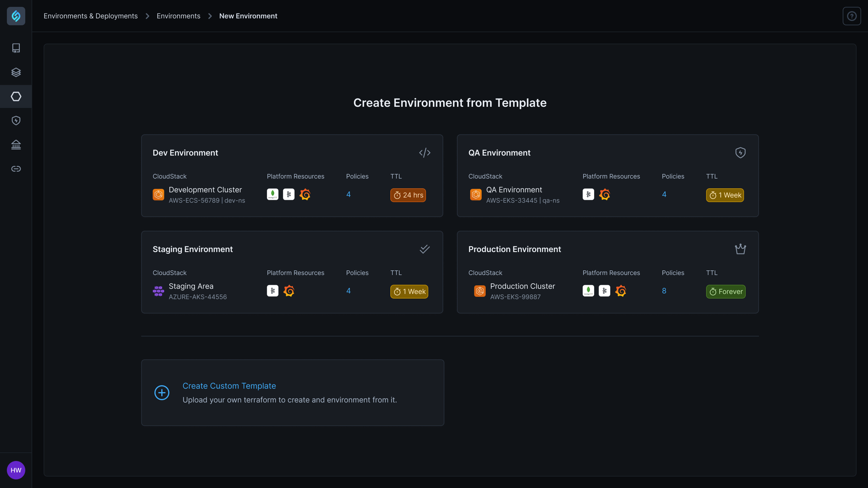Go to Environments breadcrumb
Screen dimensions: 868x488
[x=179, y=16]
